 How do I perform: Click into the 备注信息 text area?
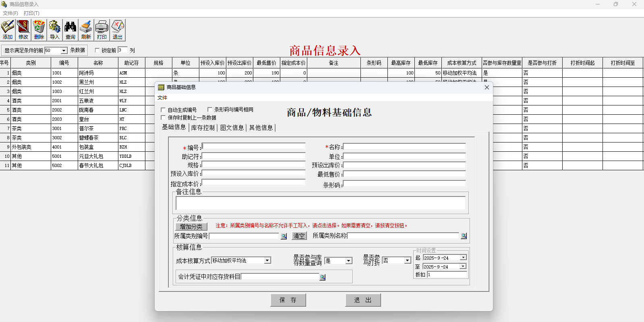pyautogui.click(x=321, y=203)
